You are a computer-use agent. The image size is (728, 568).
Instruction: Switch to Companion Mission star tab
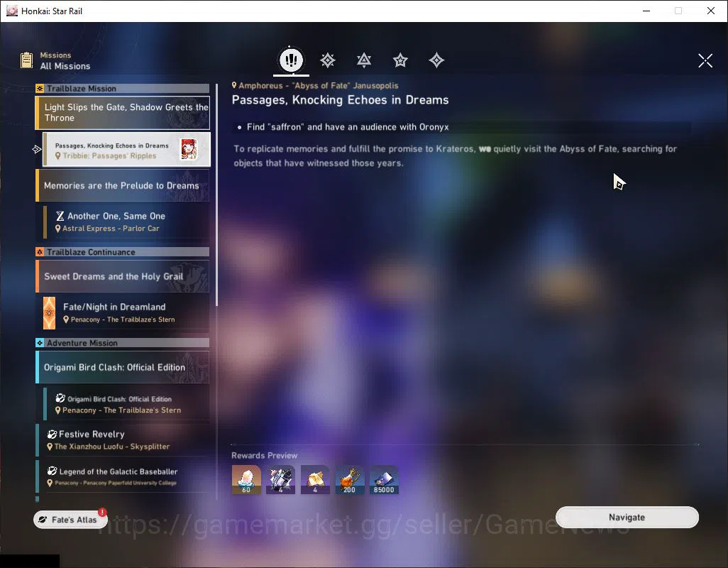[400, 60]
